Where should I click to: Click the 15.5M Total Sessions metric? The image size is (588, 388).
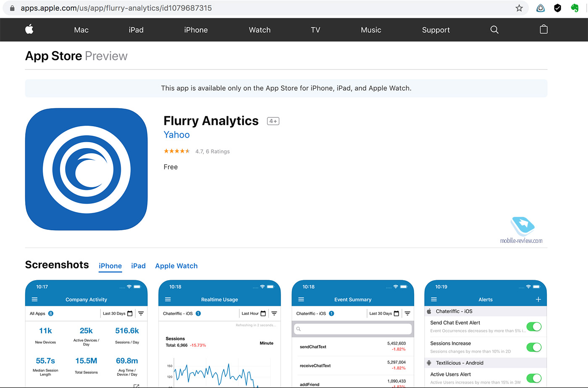(x=86, y=365)
